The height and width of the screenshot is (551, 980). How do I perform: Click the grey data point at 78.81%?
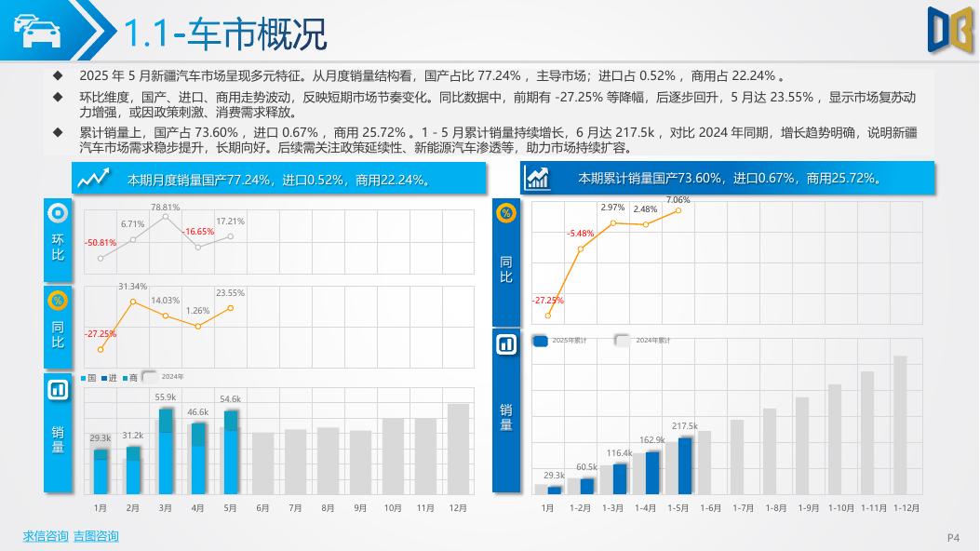pyautogui.click(x=165, y=217)
